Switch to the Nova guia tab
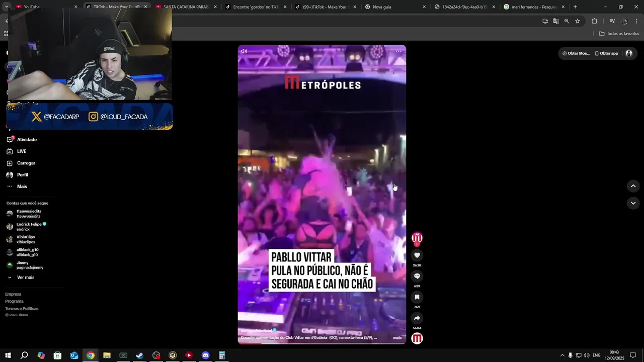Viewport: 644px width, 362px height. click(395, 7)
